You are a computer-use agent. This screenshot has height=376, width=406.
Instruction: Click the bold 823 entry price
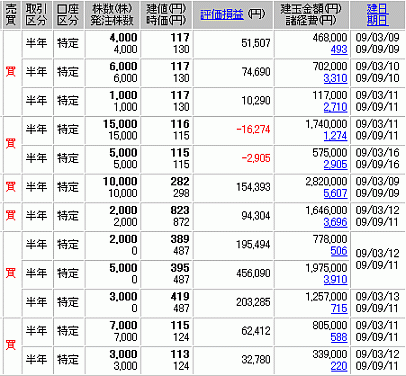180,210
